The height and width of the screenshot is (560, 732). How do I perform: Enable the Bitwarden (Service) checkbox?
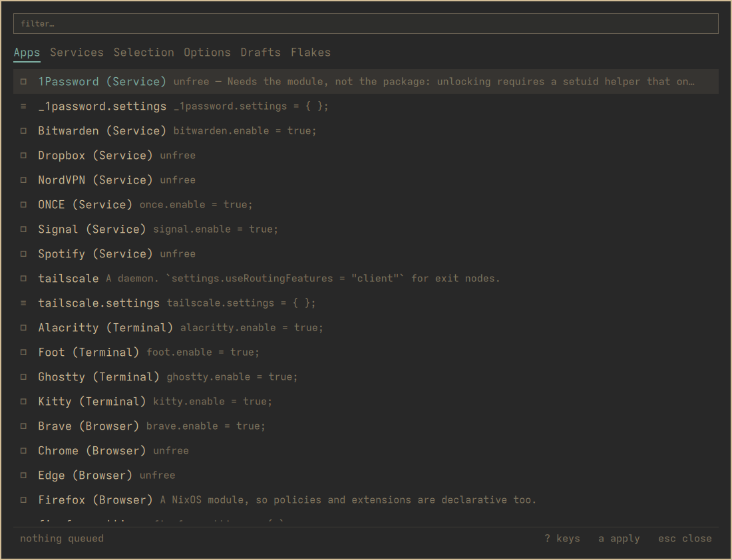(23, 131)
